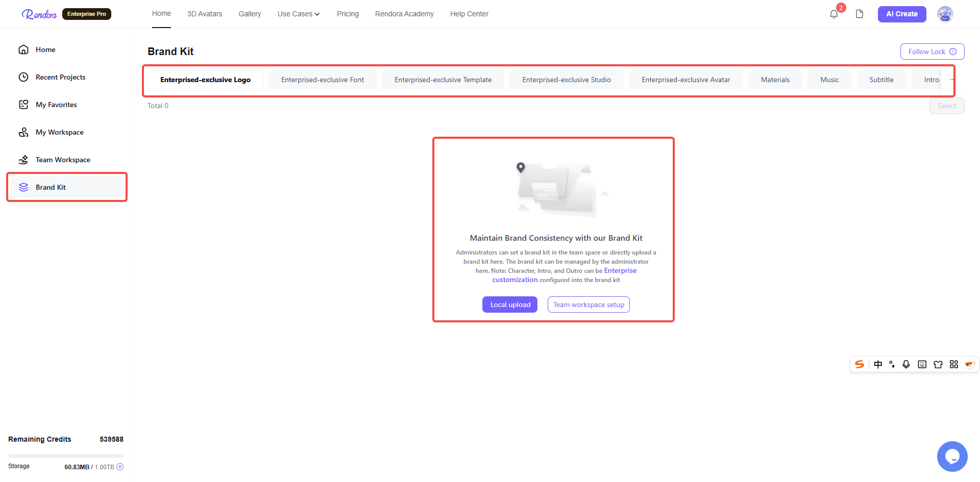Click the Follow Lock button

pyautogui.click(x=932, y=52)
